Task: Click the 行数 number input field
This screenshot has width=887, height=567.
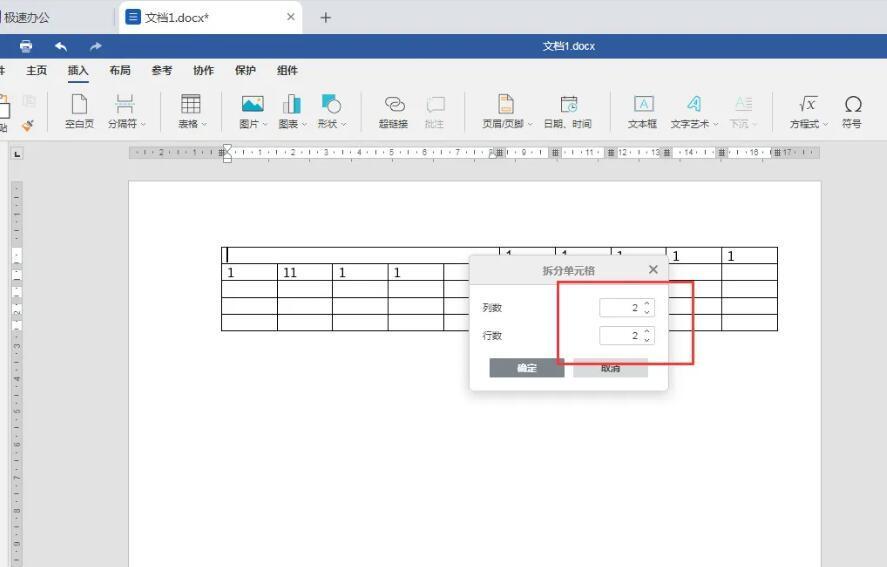Action: coord(627,336)
